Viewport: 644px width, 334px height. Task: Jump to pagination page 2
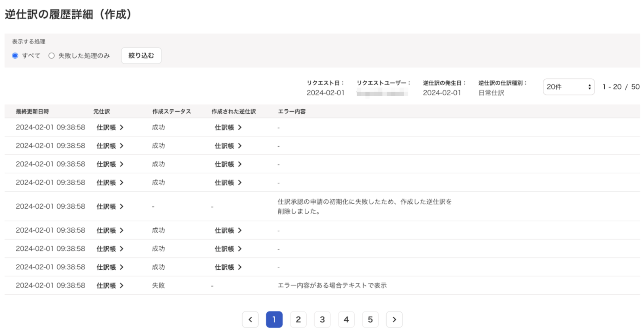tap(298, 320)
